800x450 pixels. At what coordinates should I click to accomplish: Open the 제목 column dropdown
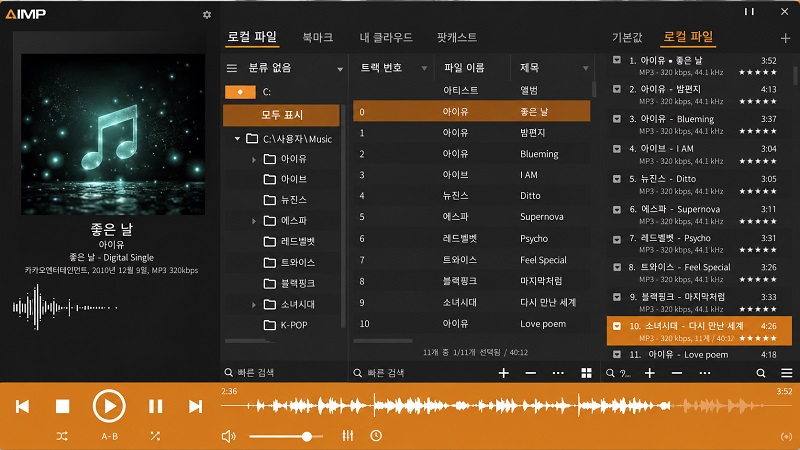(585, 68)
